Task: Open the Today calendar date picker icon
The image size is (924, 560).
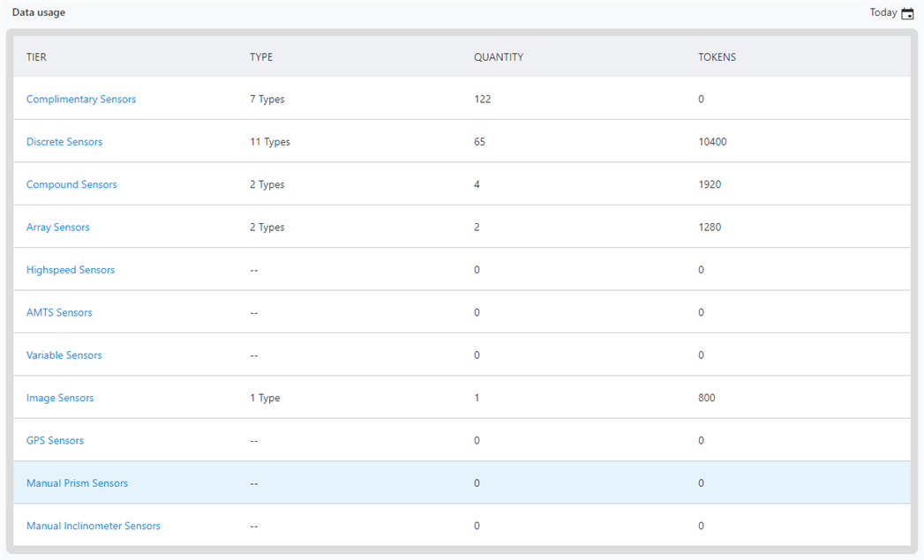Action: (907, 13)
